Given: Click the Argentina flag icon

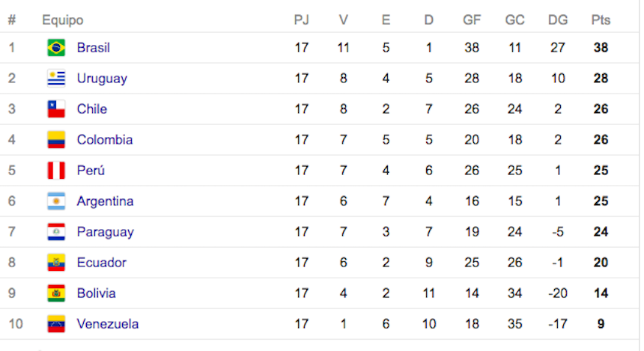Looking at the screenshot, I should pos(56,201).
